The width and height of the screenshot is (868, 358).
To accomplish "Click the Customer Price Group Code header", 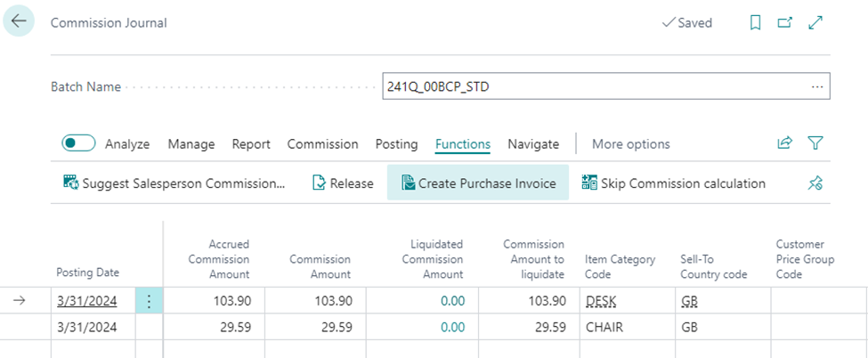I will click(x=805, y=259).
